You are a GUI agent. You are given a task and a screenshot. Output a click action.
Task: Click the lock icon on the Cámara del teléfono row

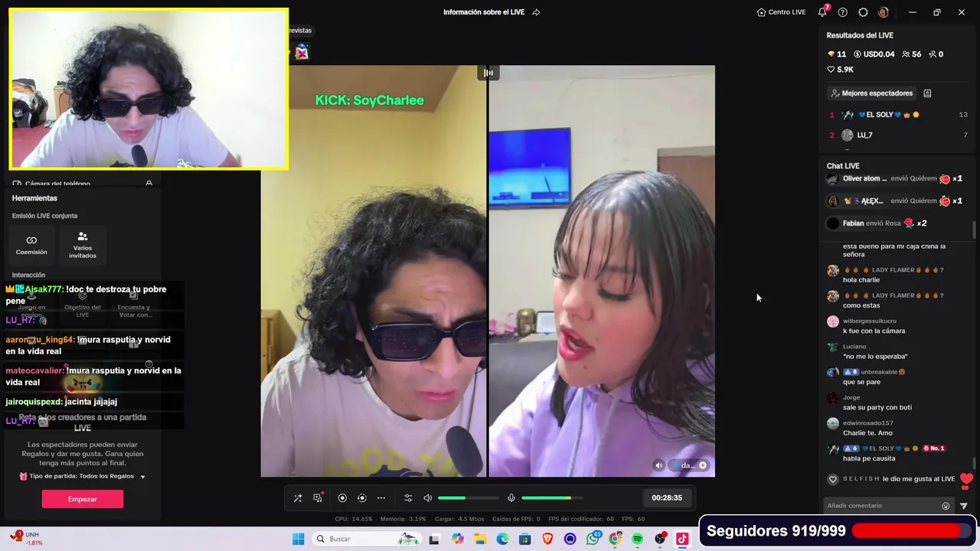[149, 184]
